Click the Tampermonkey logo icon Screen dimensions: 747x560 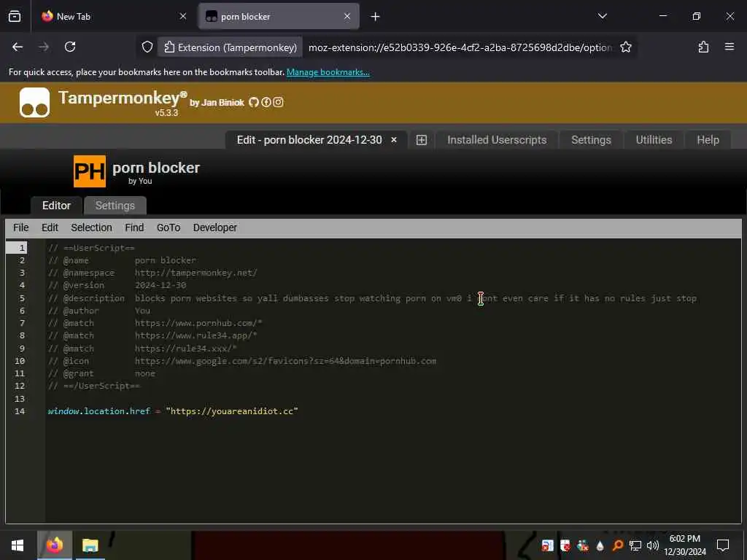tap(34, 102)
